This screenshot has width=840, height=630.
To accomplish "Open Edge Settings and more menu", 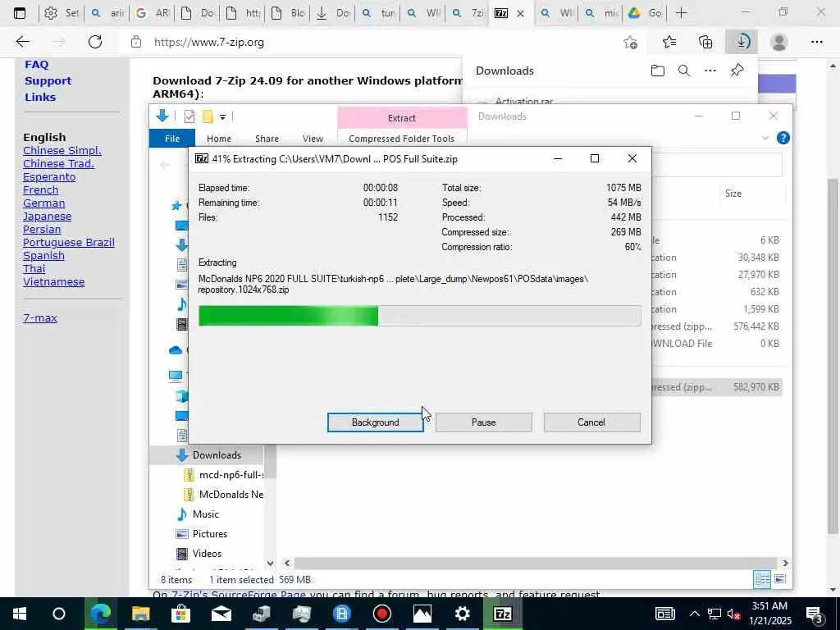I will click(x=816, y=42).
